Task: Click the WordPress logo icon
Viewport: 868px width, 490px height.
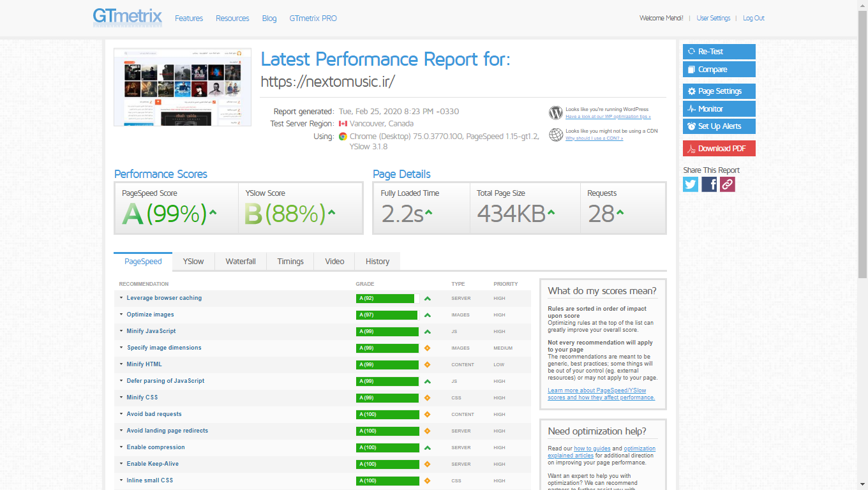Action: [x=556, y=113]
